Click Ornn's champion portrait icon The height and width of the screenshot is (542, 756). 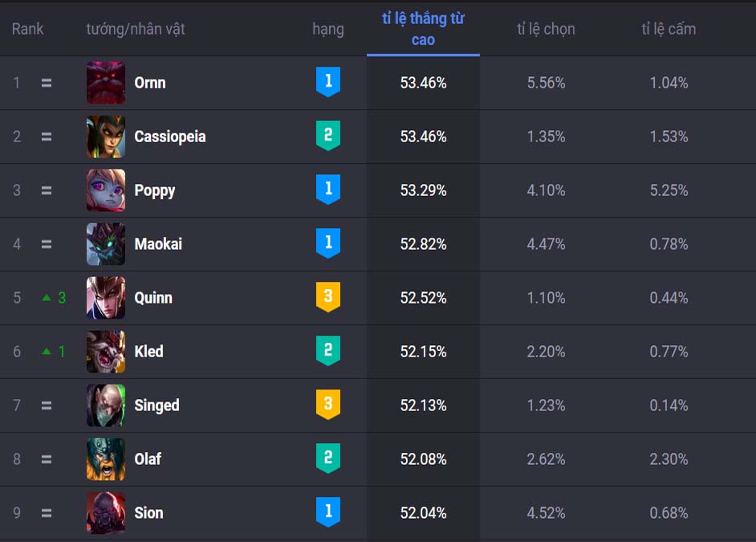[x=106, y=83]
